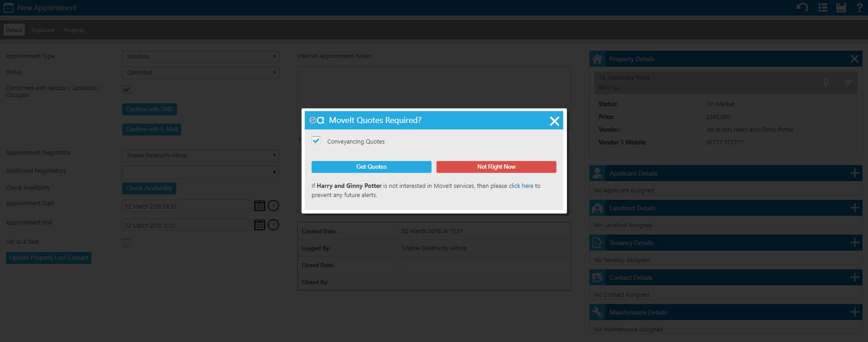Toggle Confirmed with Vendor checkbox
Viewport: 868px width, 342px height.
pyautogui.click(x=127, y=89)
